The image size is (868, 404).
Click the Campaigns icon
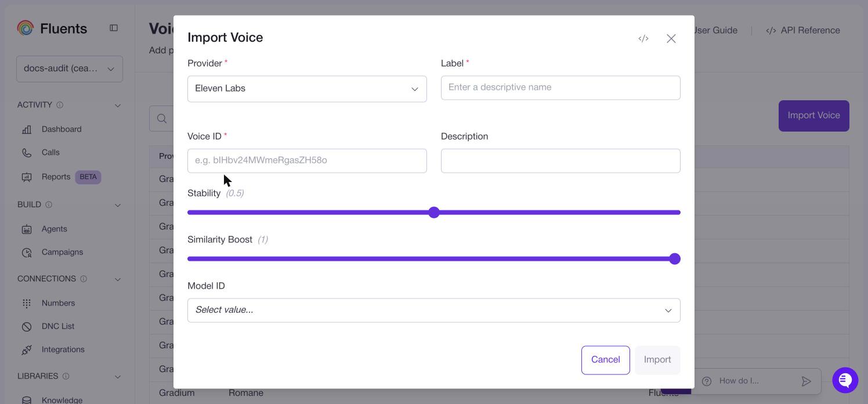[x=27, y=252]
